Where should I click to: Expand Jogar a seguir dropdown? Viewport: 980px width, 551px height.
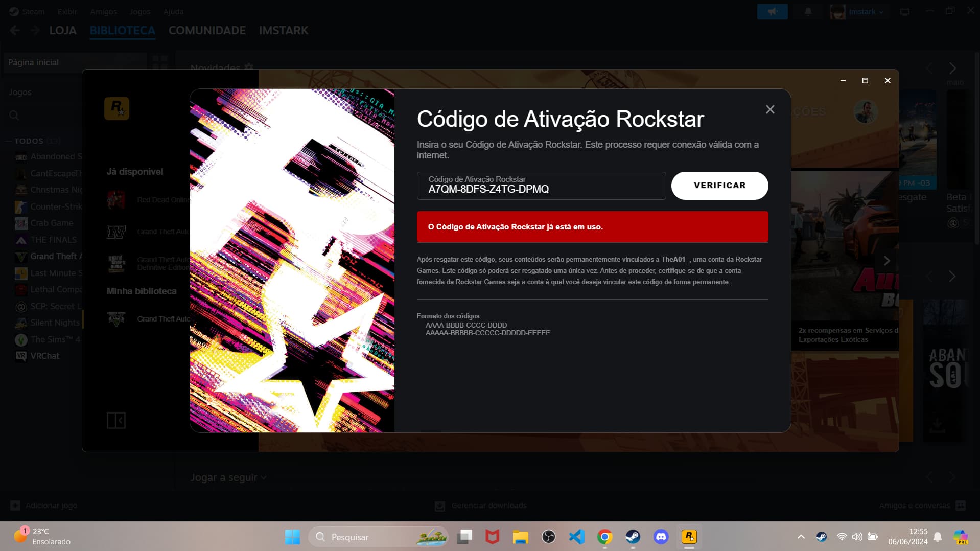click(228, 477)
